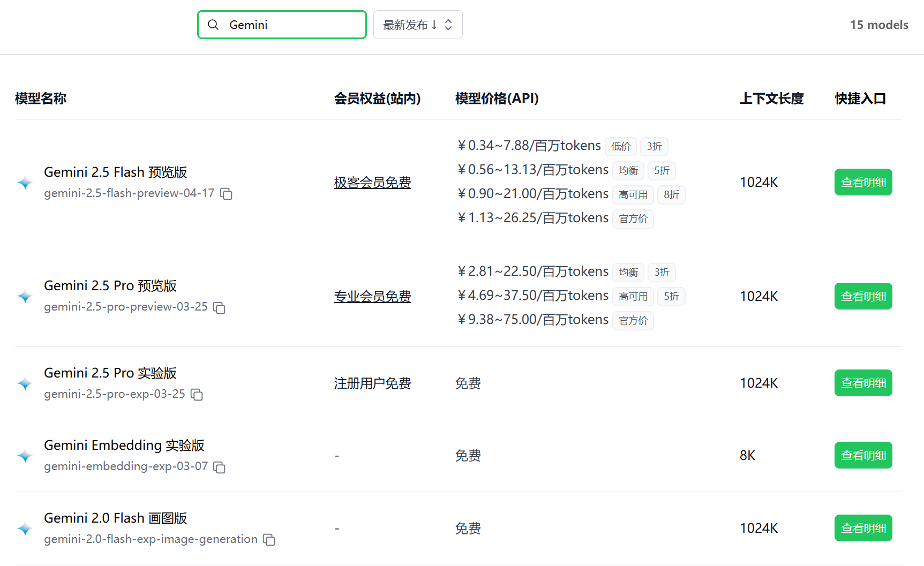Copy model ID gemini-2.5-pro-preview-03-25
This screenshot has width=924, height=566.
point(219,307)
